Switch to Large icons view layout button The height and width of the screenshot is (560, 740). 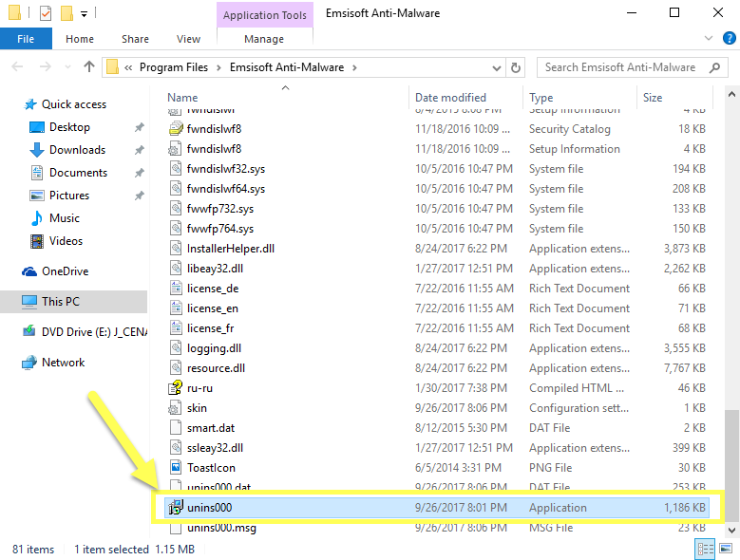pyautogui.click(x=726, y=550)
